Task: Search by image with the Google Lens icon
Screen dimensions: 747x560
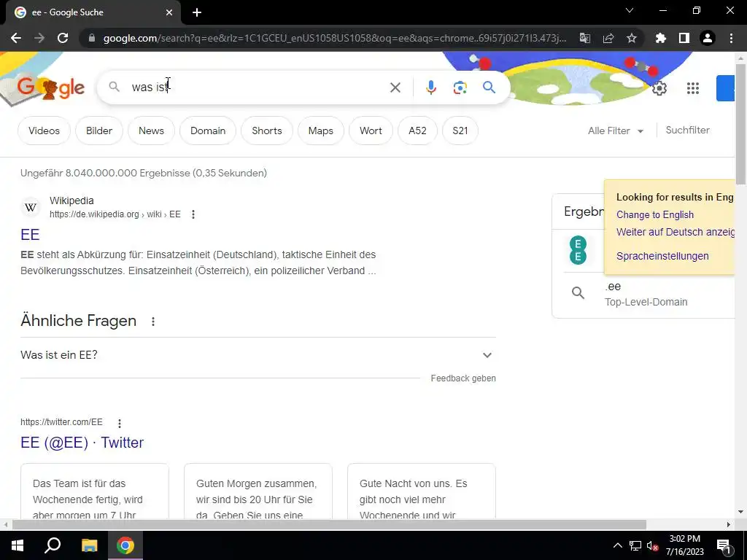Action: [460, 87]
